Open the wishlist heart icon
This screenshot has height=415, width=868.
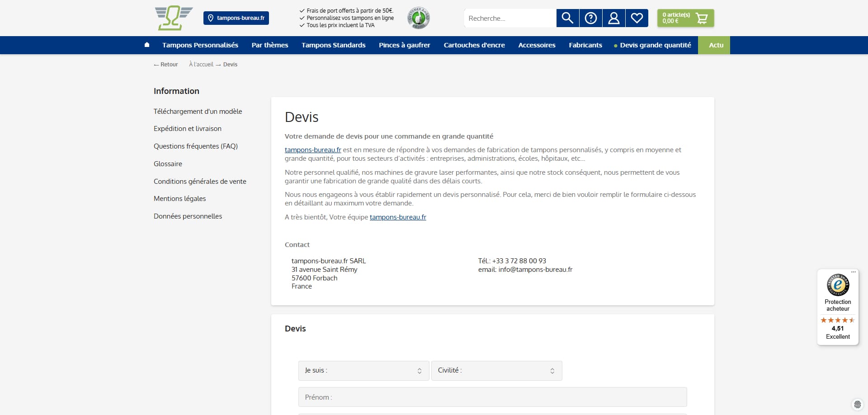pos(637,18)
